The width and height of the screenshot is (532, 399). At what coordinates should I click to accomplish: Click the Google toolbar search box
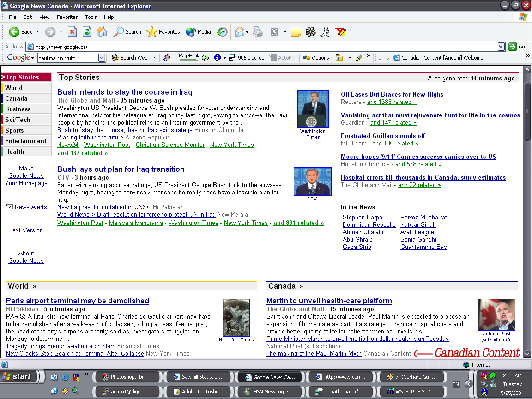click(68, 58)
